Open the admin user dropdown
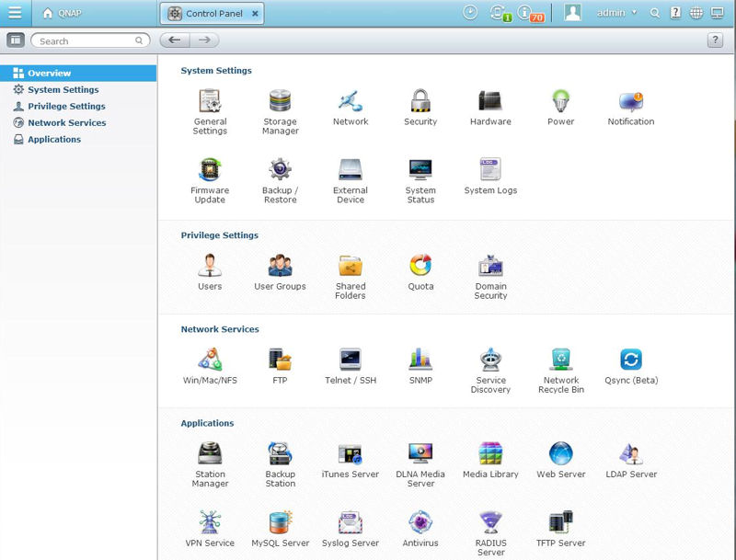The width and height of the screenshot is (736, 560). pos(616,13)
